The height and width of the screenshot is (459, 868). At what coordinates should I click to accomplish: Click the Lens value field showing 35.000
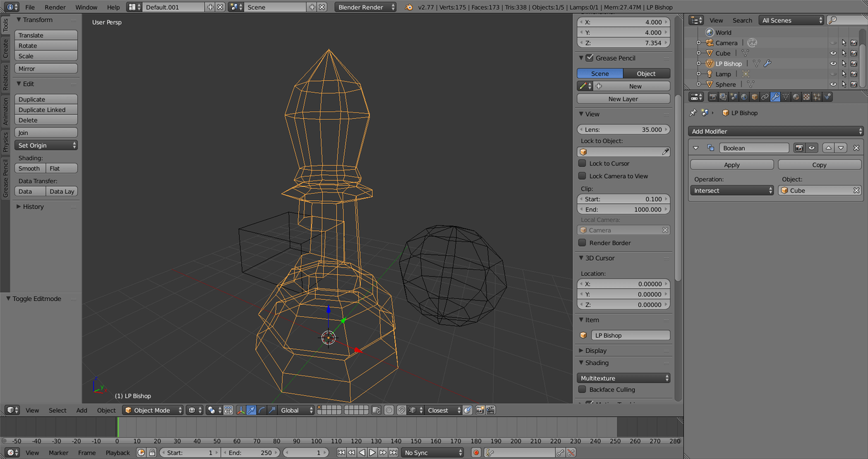point(623,129)
